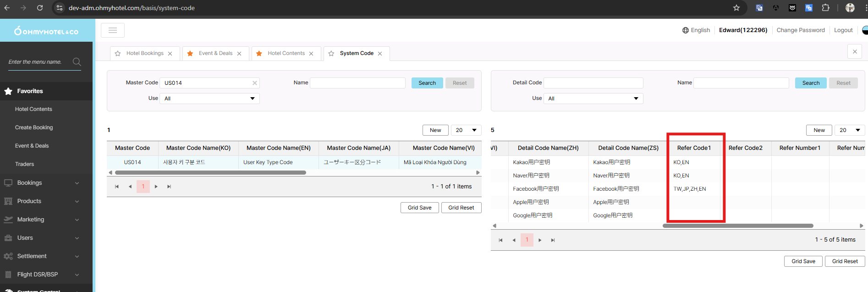Click the hamburger menu toggle icon
Viewport: 868px width, 292px height.
113,30
